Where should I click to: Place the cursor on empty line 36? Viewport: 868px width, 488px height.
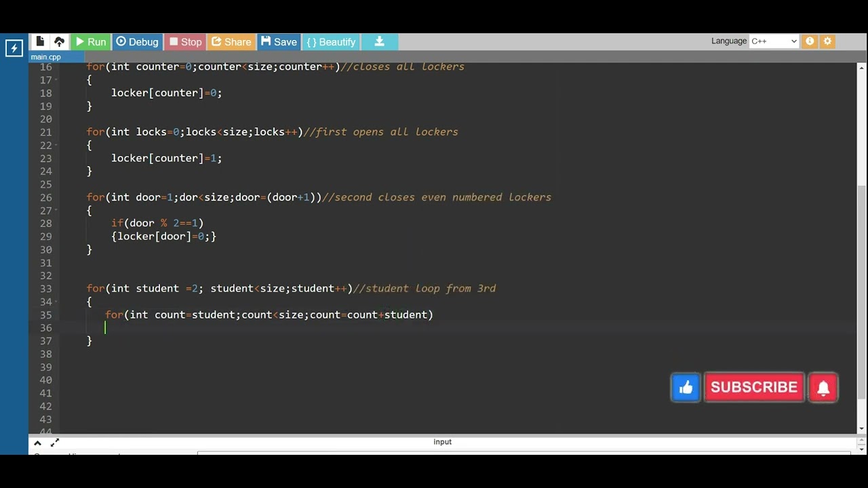pyautogui.click(x=458, y=328)
